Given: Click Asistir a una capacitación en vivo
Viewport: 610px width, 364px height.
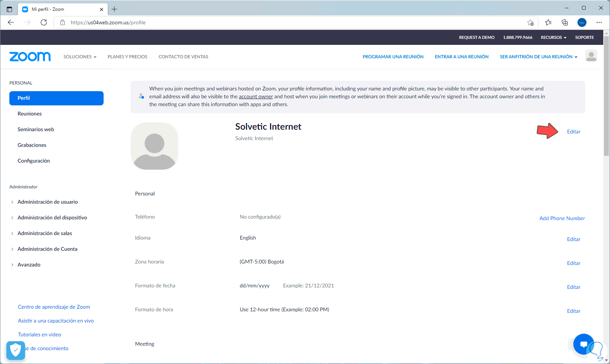Looking at the screenshot, I should [56, 321].
